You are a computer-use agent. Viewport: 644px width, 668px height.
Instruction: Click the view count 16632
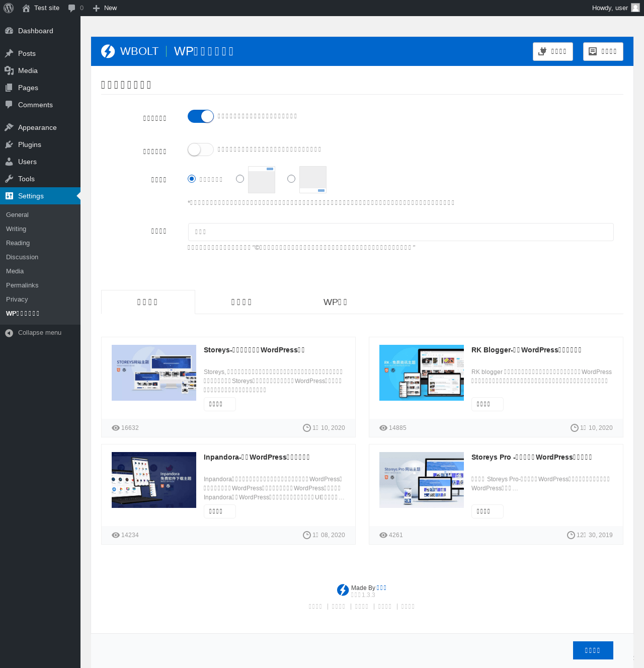pyautogui.click(x=130, y=428)
